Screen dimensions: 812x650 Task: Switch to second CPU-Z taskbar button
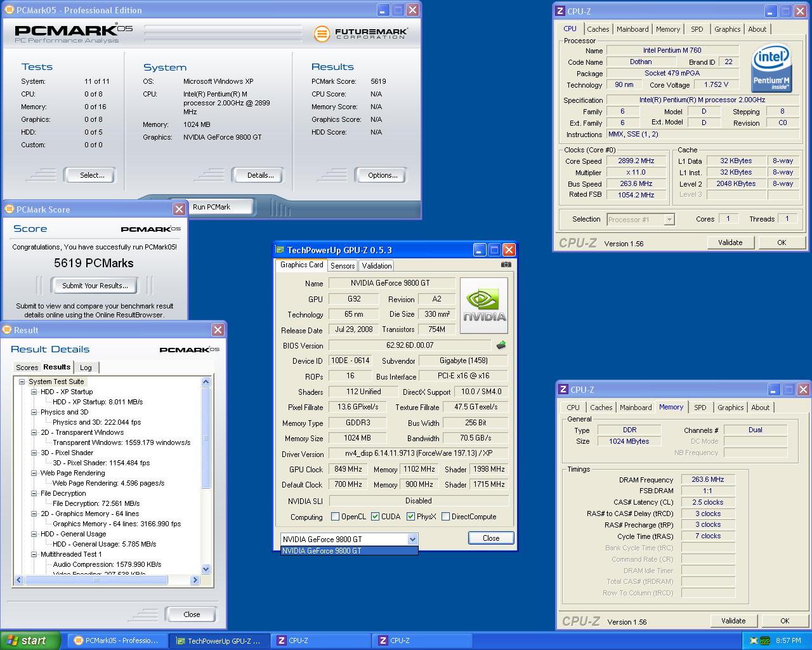point(422,640)
